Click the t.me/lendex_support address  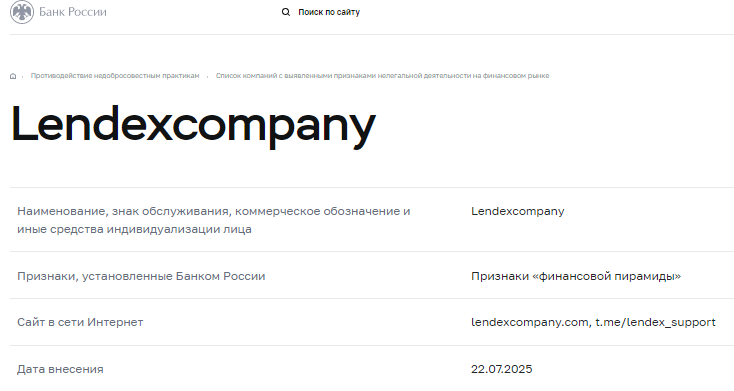tap(655, 322)
